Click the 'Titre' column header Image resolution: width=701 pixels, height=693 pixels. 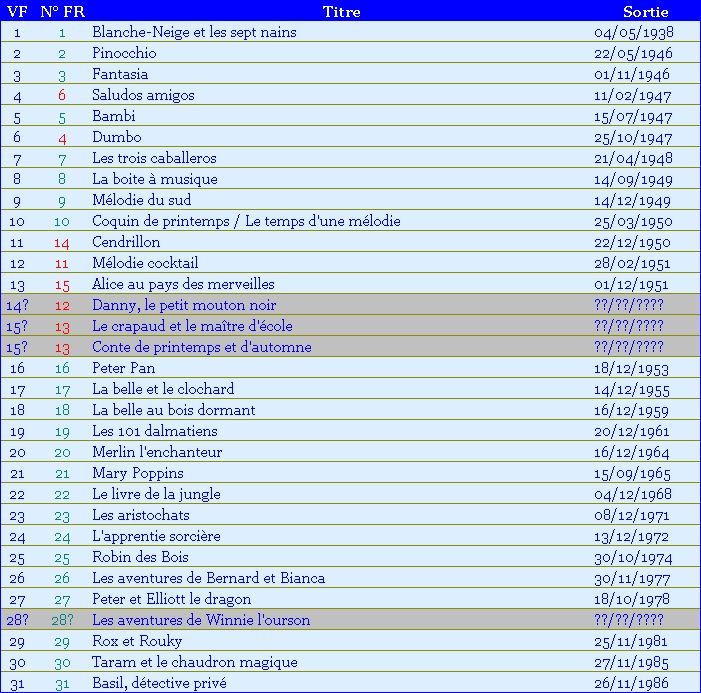click(x=342, y=12)
